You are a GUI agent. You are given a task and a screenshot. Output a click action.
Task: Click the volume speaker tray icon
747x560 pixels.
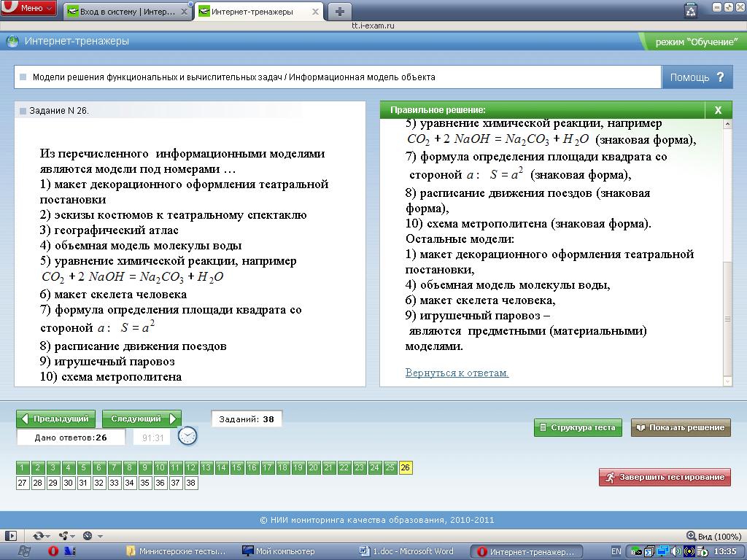click(676, 552)
